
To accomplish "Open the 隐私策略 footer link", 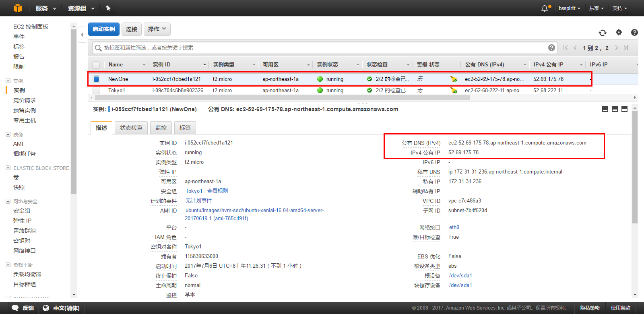I will click(x=590, y=308).
